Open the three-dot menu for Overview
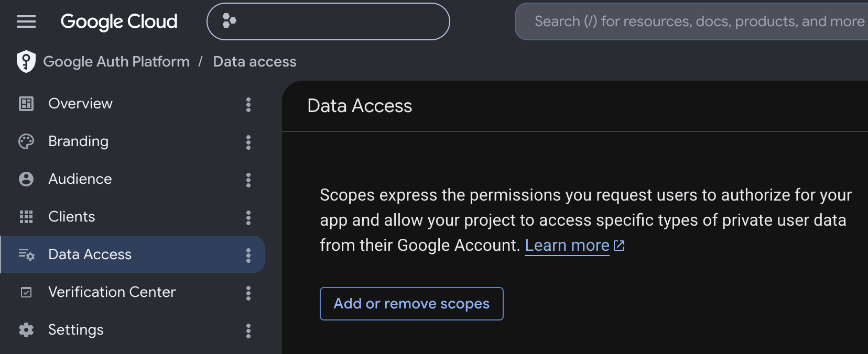This screenshot has height=354, width=868. [248, 104]
